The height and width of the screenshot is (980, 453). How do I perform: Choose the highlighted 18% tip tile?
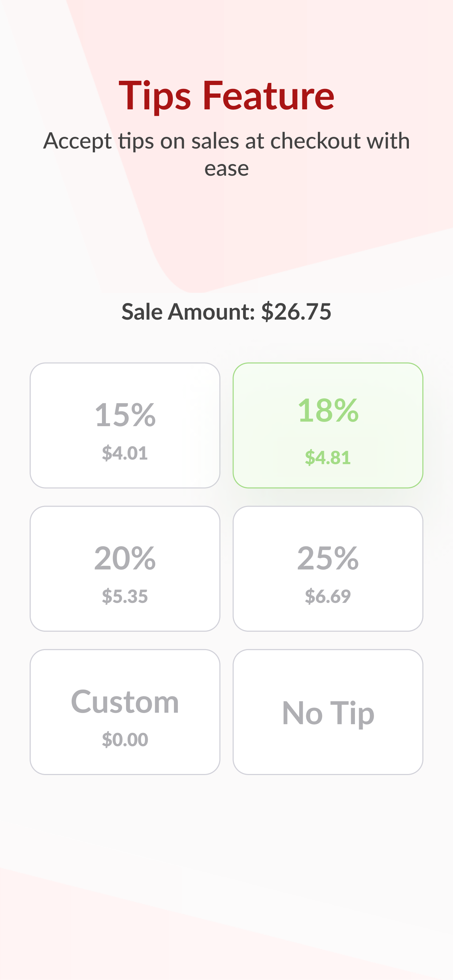click(328, 425)
